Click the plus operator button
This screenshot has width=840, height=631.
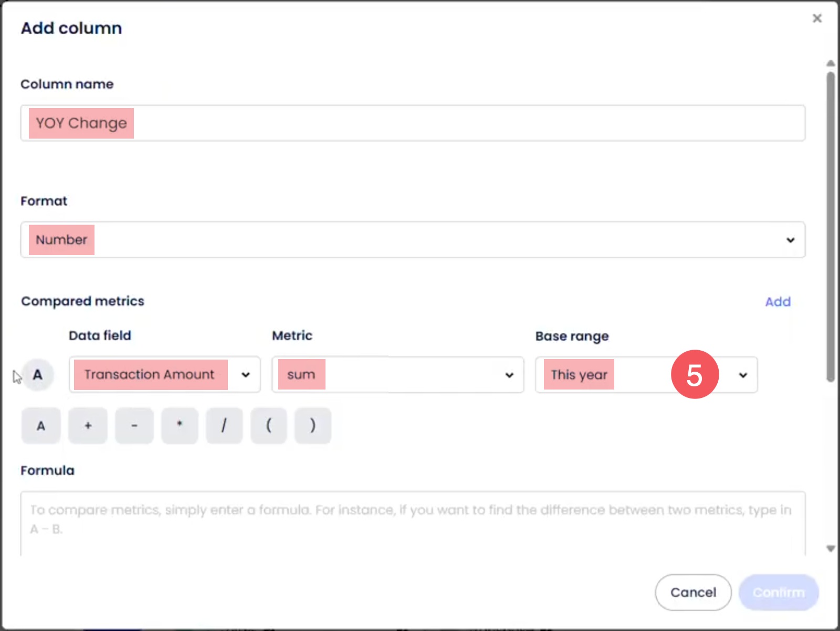point(88,426)
